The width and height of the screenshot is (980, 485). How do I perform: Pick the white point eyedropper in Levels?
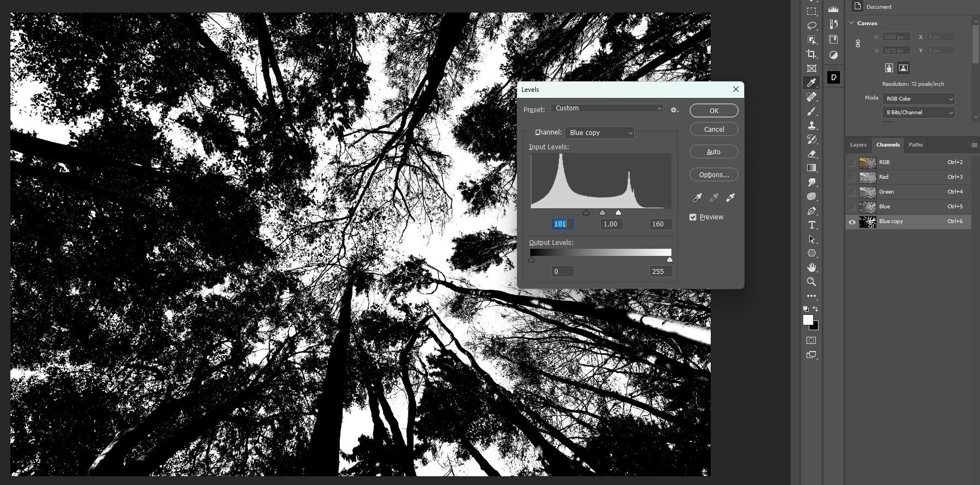pyautogui.click(x=730, y=198)
